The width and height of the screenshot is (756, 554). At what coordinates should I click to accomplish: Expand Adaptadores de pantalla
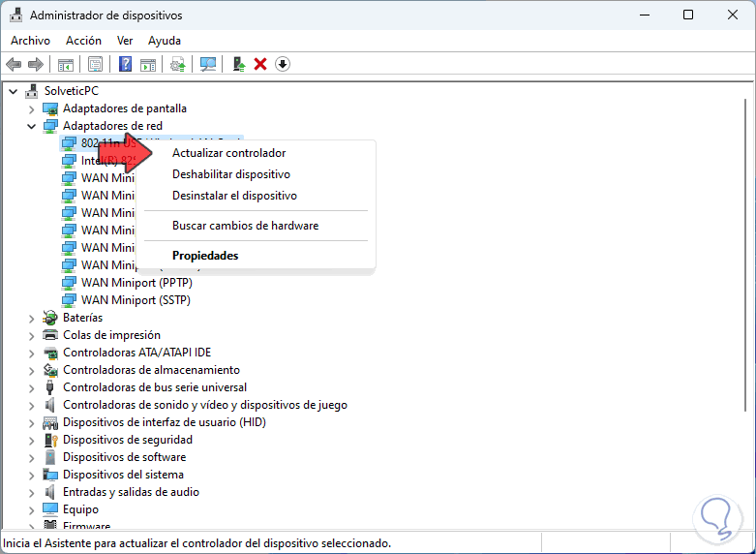pos(31,109)
